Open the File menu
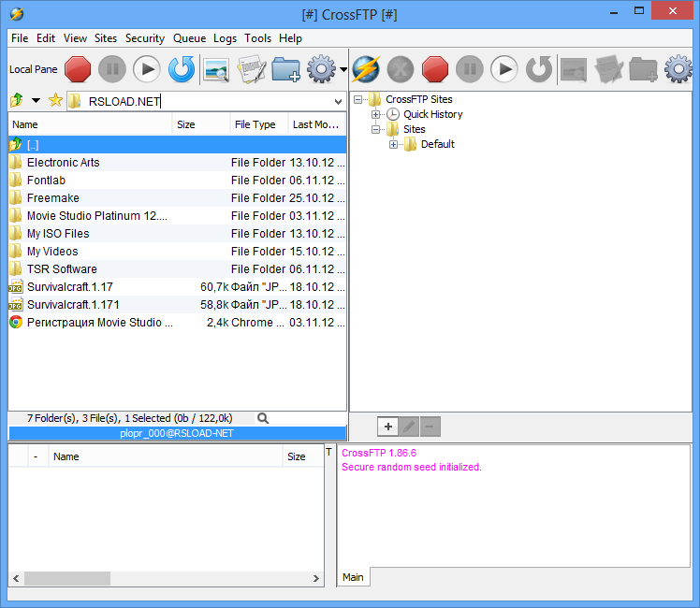The width and height of the screenshot is (700, 608). [x=20, y=38]
